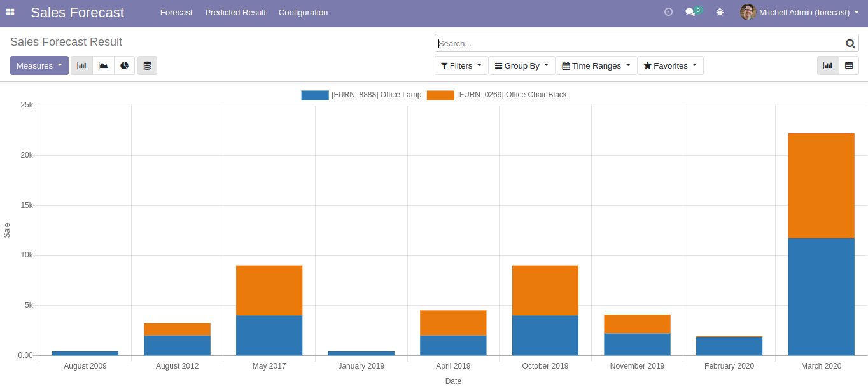Open the Forecast menu
This screenshot has height=389, width=868.
coord(176,12)
